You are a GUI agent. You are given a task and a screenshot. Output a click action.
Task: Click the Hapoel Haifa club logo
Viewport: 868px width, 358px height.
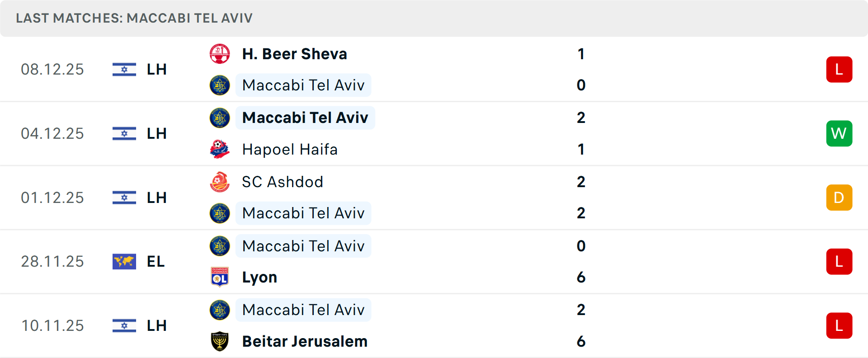point(220,149)
